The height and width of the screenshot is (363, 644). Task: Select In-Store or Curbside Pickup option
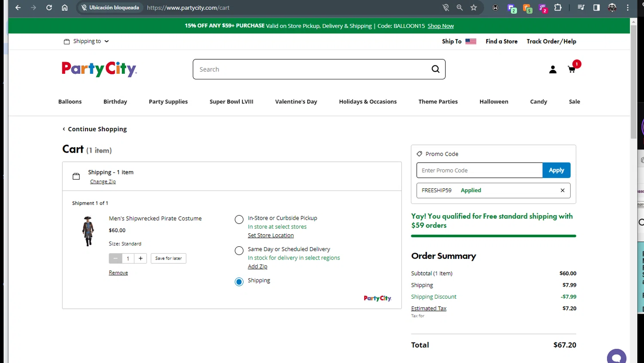click(239, 220)
